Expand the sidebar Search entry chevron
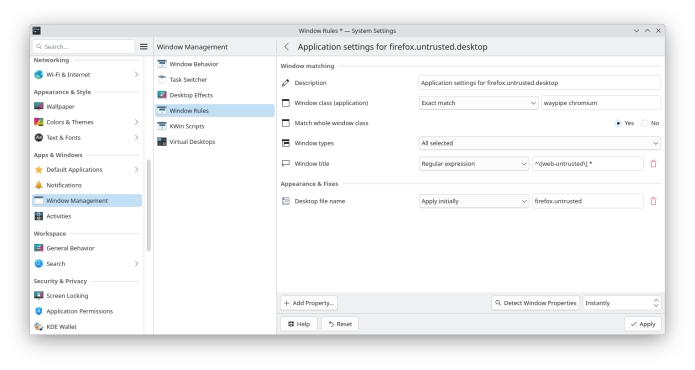695x370 pixels. coord(137,264)
